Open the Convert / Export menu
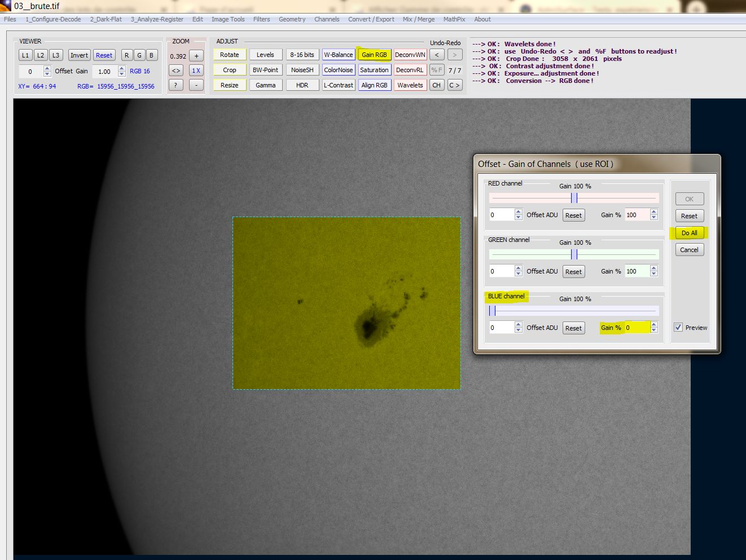The height and width of the screenshot is (560, 746). pos(371,19)
